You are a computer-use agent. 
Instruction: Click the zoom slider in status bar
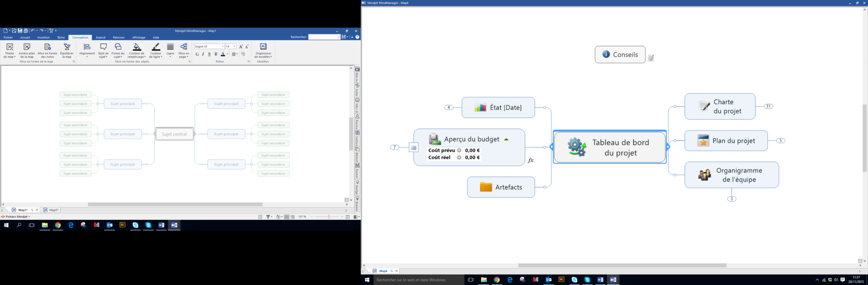328,217
